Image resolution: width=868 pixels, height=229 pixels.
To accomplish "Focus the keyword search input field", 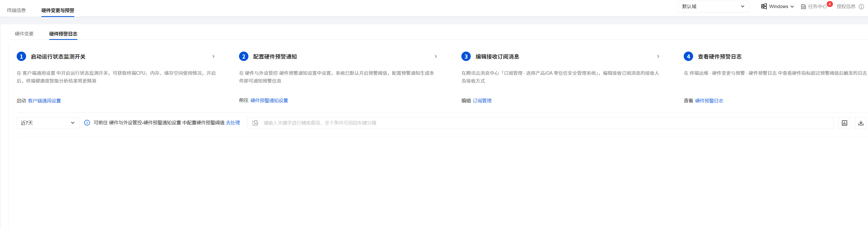I will pyautogui.click(x=539, y=123).
